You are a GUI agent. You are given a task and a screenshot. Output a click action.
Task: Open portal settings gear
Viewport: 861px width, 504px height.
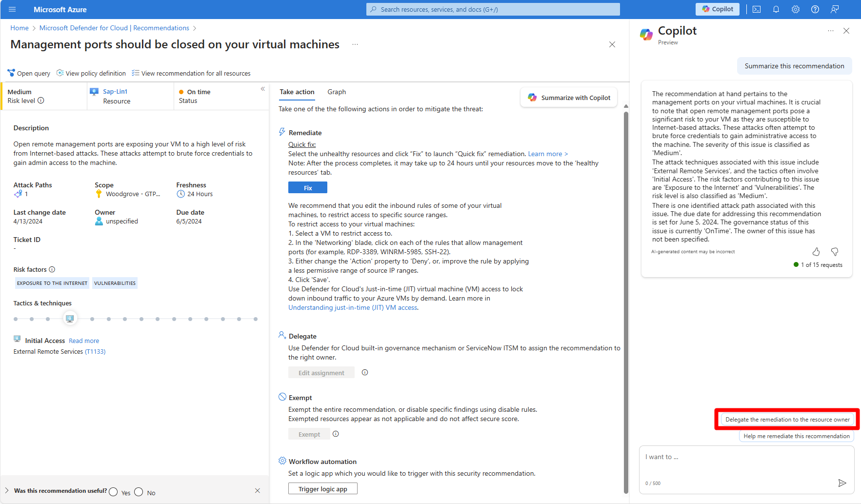(x=796, y=9)
